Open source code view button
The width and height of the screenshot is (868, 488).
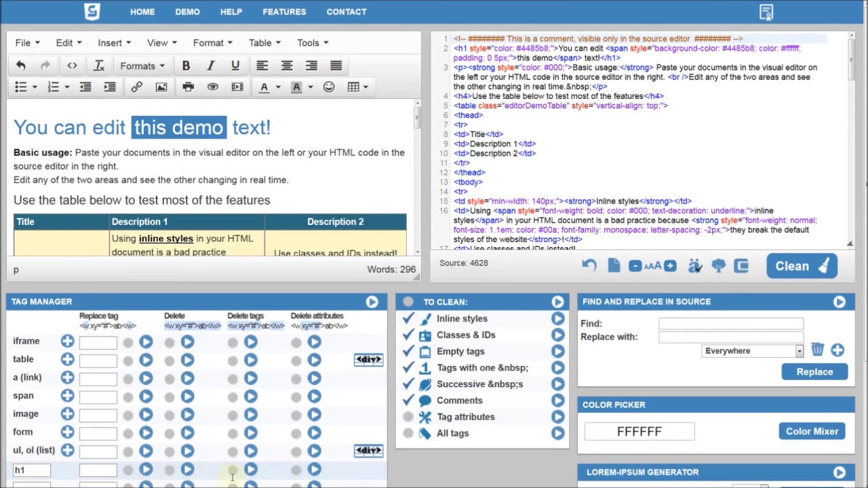coord(72,66)
